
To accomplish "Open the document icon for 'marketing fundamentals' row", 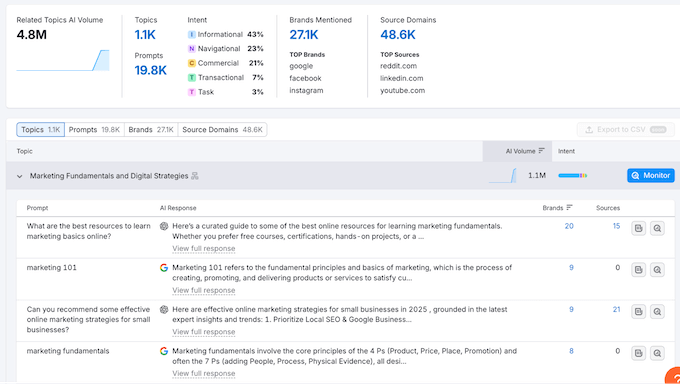I will pyautogui.click(x=638, y=353).
